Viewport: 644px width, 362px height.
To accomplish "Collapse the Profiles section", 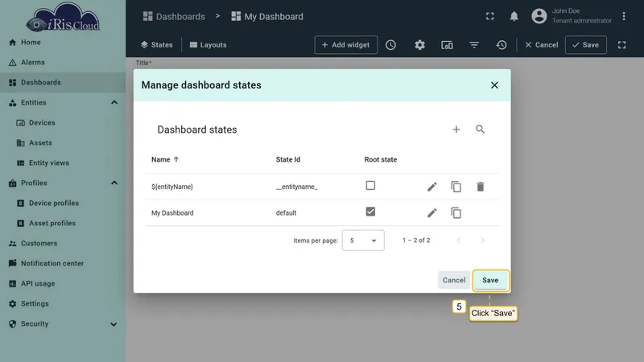I will 114,183.
